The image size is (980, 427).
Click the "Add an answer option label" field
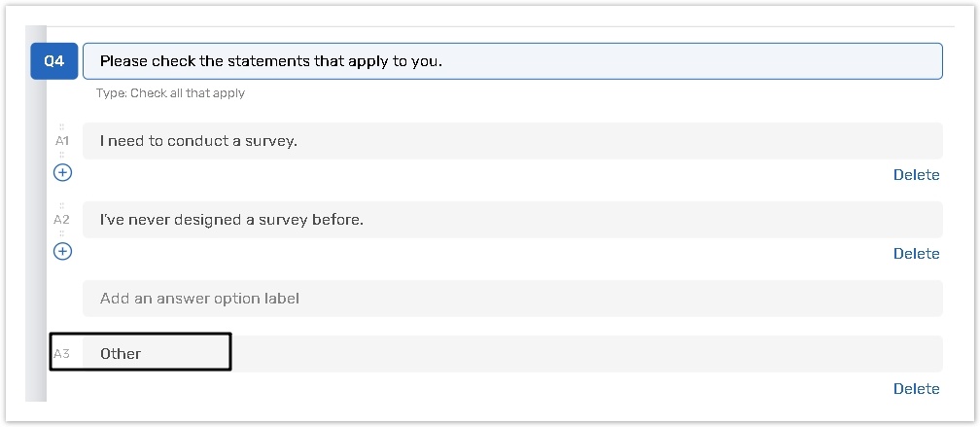pyautogui.click(x=512, y=299)
